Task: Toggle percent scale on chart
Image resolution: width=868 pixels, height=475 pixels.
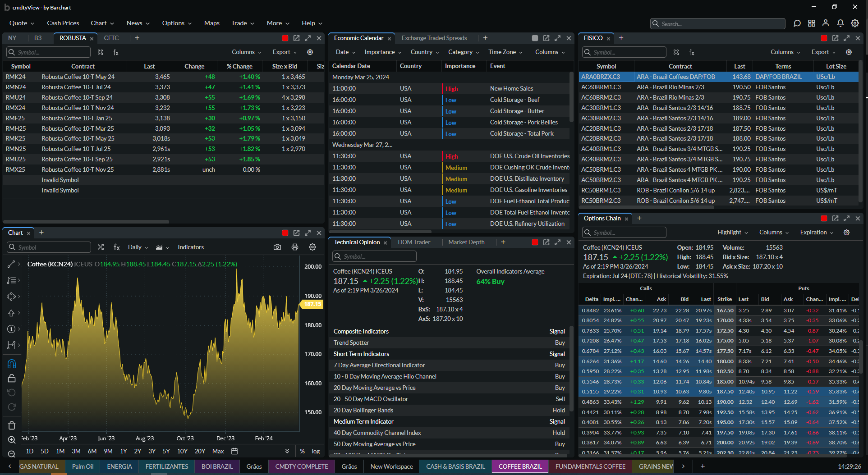Action: 302,451
